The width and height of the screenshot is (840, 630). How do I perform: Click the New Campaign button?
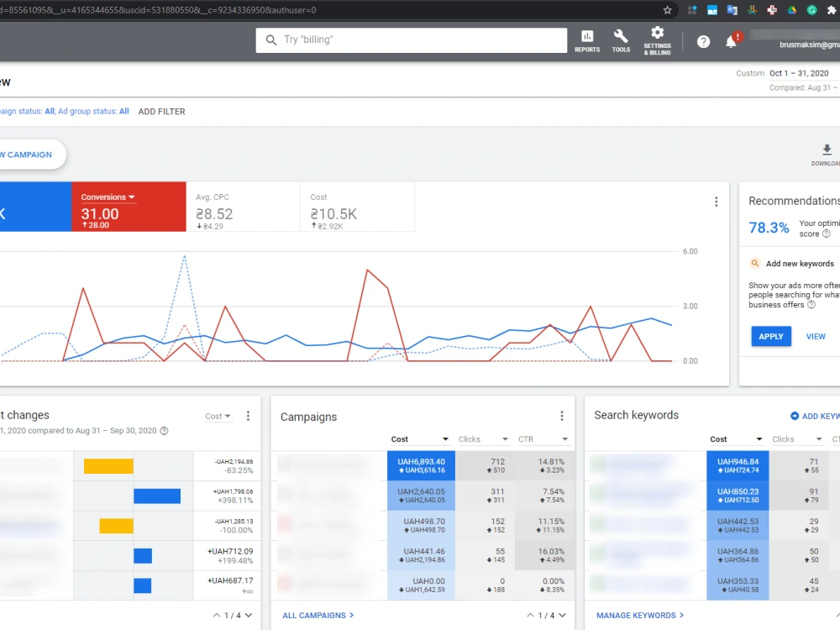pyautogui.click(x=32, y=155)
